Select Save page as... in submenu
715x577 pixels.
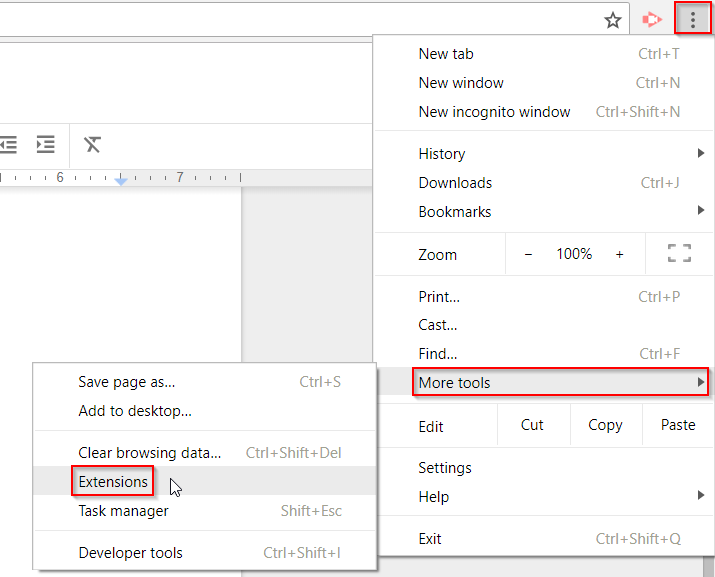[205, 382]
